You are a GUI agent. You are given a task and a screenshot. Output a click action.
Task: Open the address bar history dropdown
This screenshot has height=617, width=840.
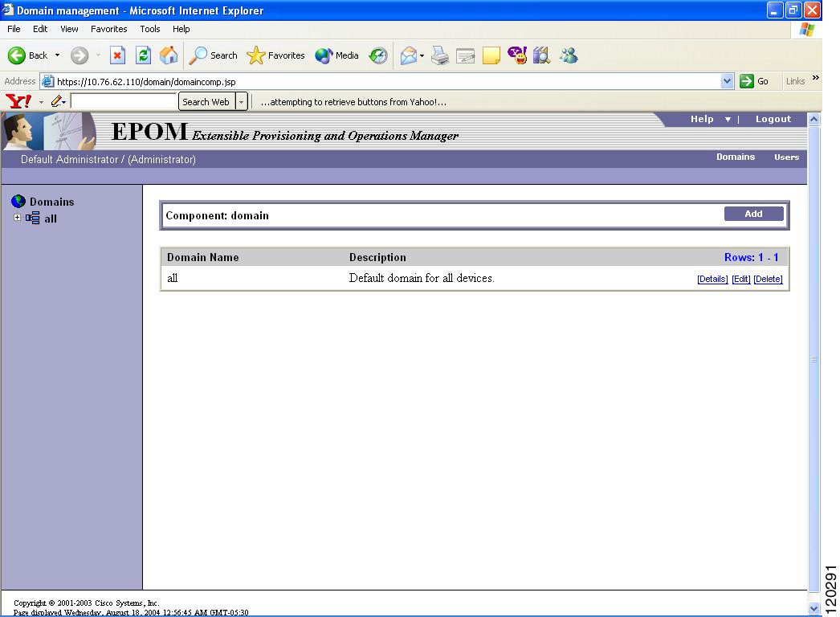[x=728, y=81]
